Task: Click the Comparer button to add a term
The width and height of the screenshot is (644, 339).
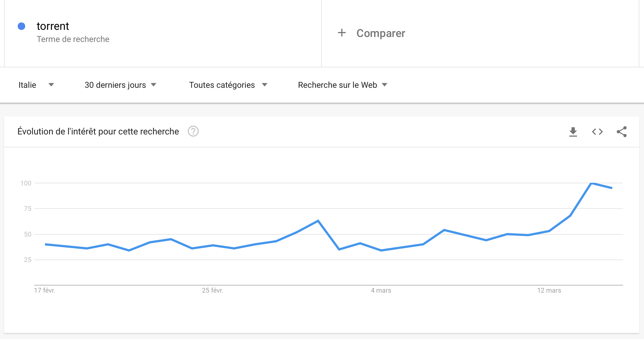Action: [x=371, y=33]
